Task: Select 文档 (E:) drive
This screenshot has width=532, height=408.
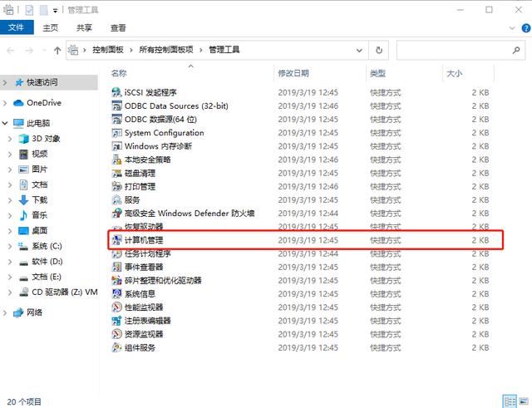Action: click(x=47, y=277)
